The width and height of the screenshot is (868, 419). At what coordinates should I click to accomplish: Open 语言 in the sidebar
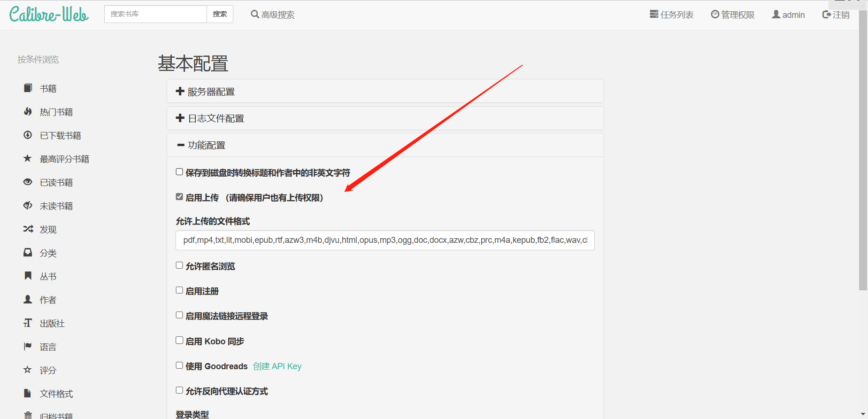[48, 347]
